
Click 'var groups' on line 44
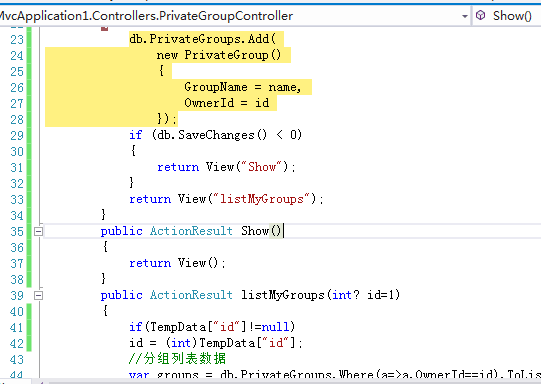pos(164,375)
